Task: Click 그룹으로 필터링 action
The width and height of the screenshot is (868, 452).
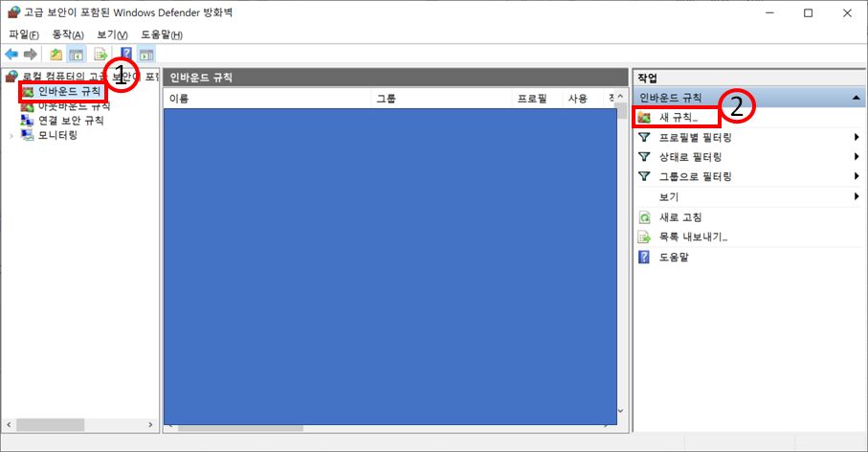Action: pos(696,177)
